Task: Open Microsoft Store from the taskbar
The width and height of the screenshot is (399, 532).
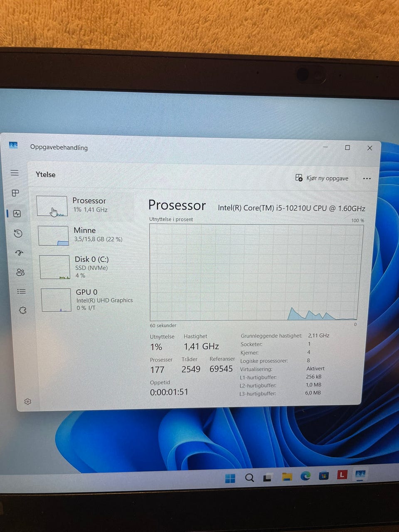Action: coord(324,475)
